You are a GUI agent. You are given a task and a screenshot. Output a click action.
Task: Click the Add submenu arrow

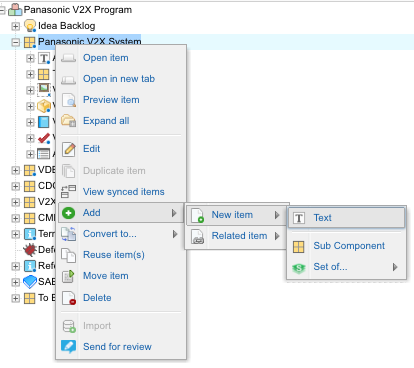pyautogui.click(x=174, y=213)
